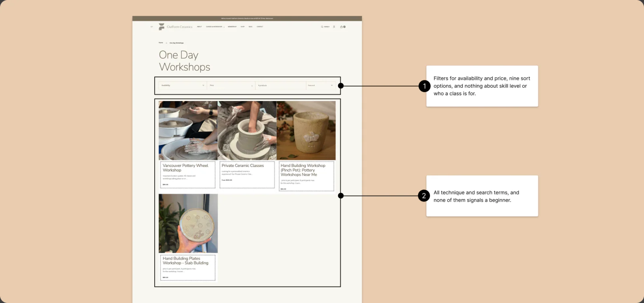
Task: Open Vancouver Pottery Wheel Workshop photo
Action: [188, 130]
